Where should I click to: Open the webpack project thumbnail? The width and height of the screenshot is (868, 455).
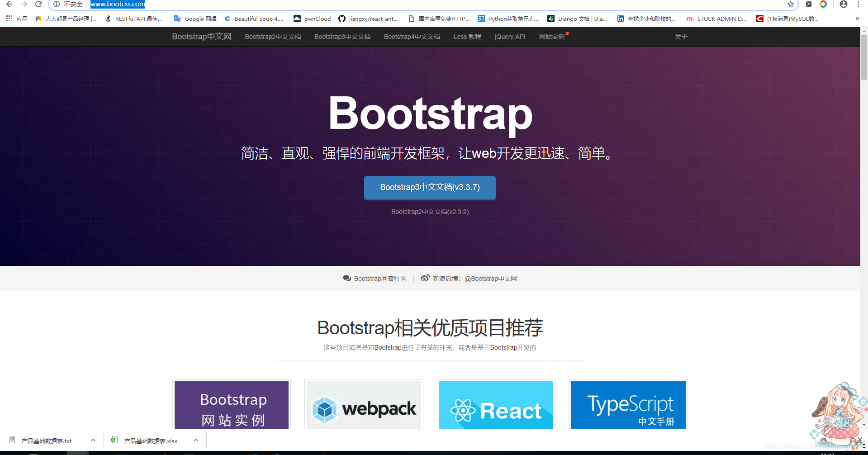coord(364,404)
